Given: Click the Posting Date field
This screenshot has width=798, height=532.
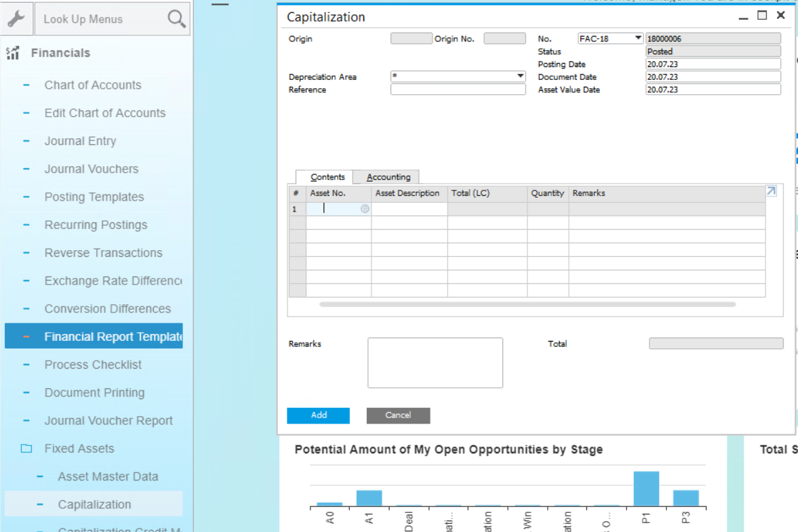Looking at the screenshot, I should [713, 64].
